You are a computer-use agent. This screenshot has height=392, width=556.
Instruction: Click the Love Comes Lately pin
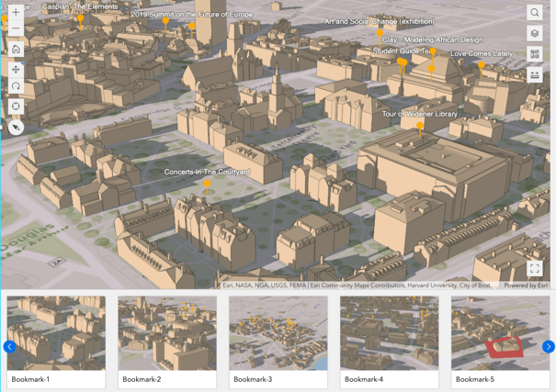[482, 65]
